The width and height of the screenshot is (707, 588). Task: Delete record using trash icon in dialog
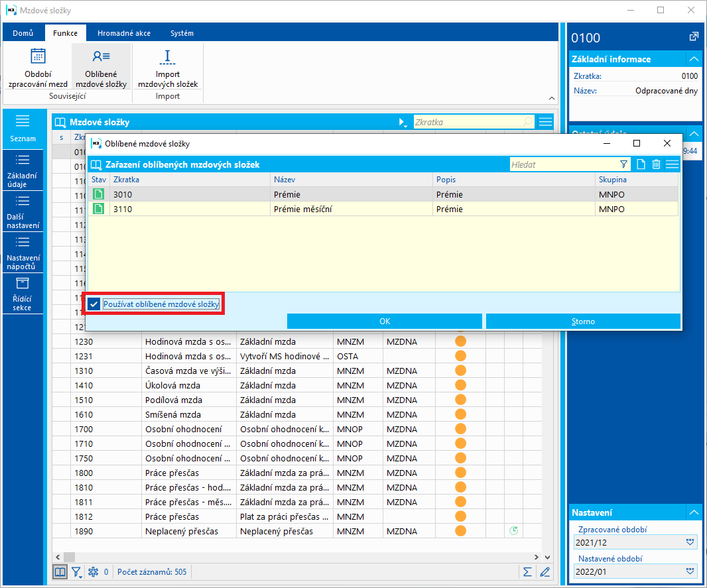(656, 164)
